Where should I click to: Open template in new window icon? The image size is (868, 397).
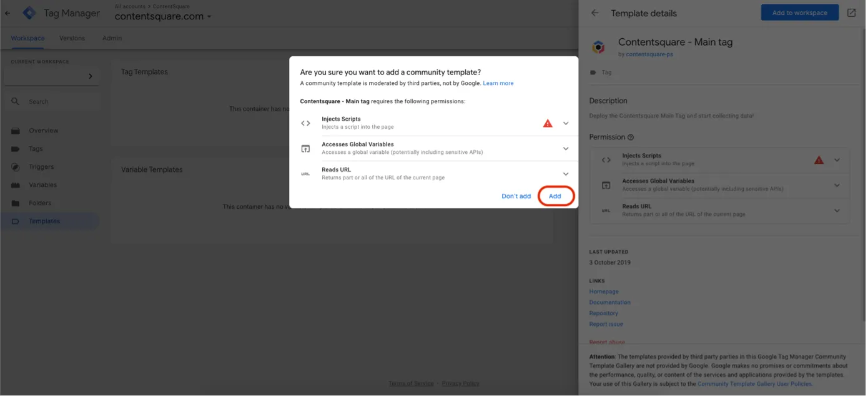[851, 13]
